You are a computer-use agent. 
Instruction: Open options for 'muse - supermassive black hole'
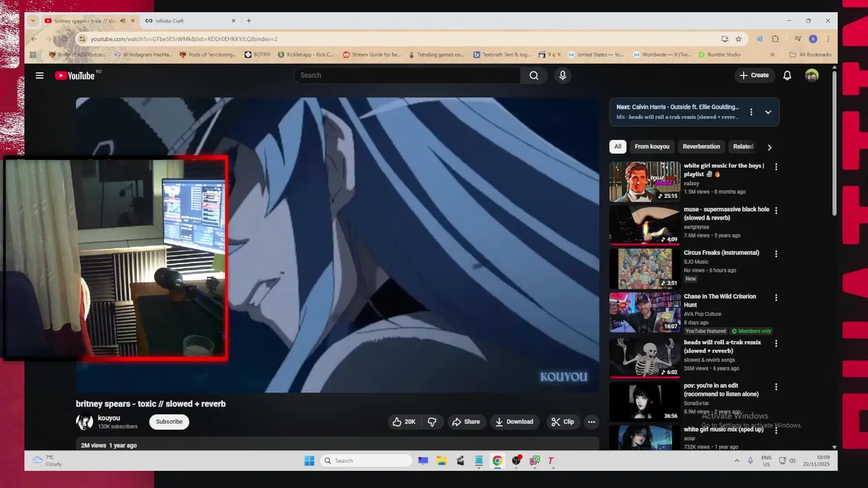(776, 211)
